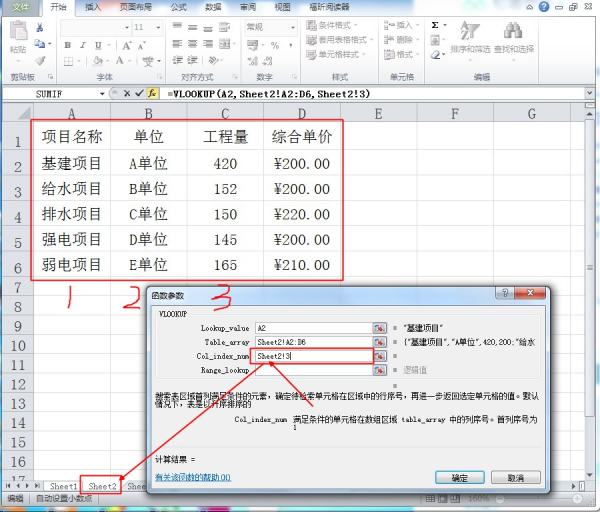This screenshot has height=512, width=600.
Task: Switch to the 页面布局 ribbon tab
Action: tap(135, 7)
